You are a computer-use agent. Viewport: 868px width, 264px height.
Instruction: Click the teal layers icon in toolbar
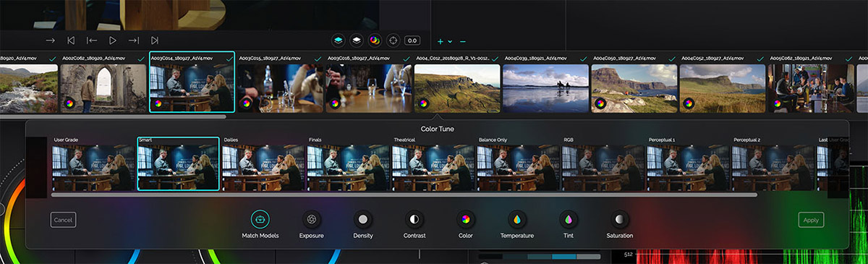[339, 41]
